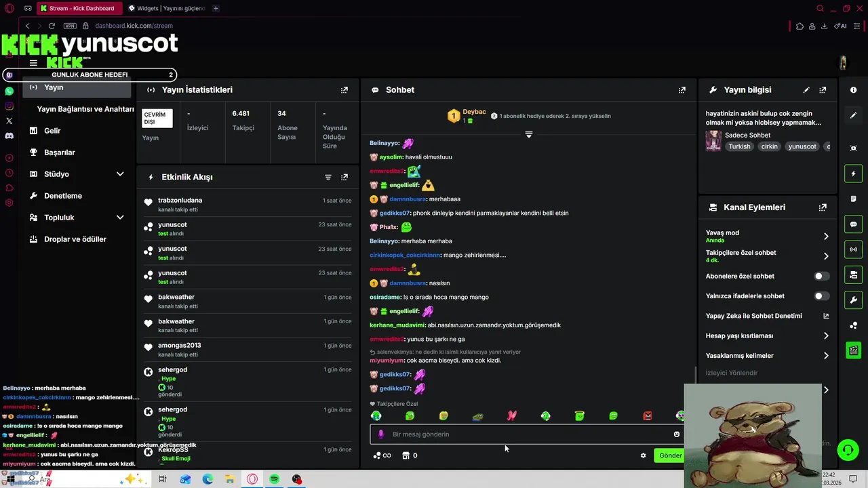
Task: Open Yavaş mod options
Action: (x=767, y=236)
